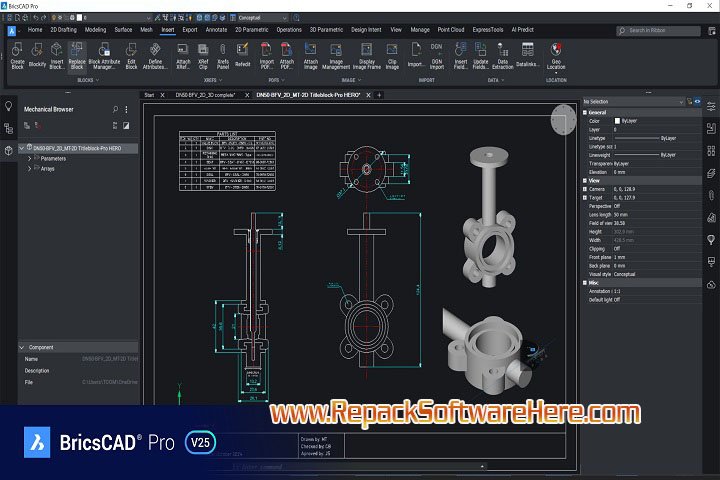This screenshot has width=720, height=480.
Task: Click the Undo icon in quick access toolbar
Action: click(x=35, y=18)
